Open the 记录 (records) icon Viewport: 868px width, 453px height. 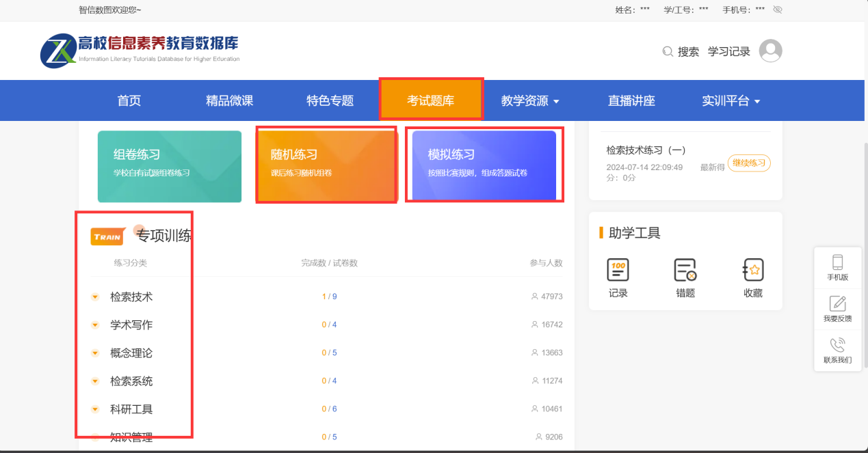click(x=618, y=271)
